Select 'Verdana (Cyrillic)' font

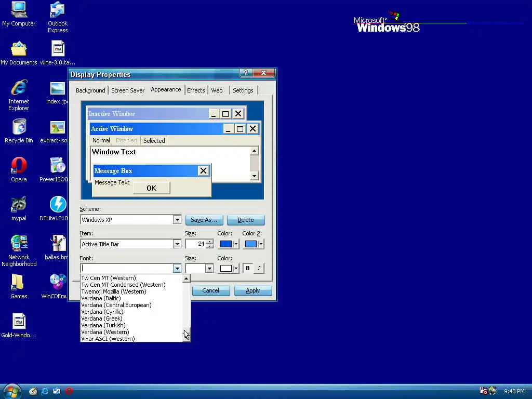(131, 312)
